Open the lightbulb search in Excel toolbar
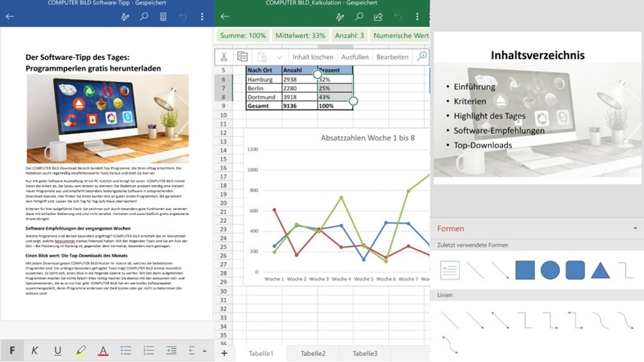This screenshot has height=362, width=644. [422, 56]
